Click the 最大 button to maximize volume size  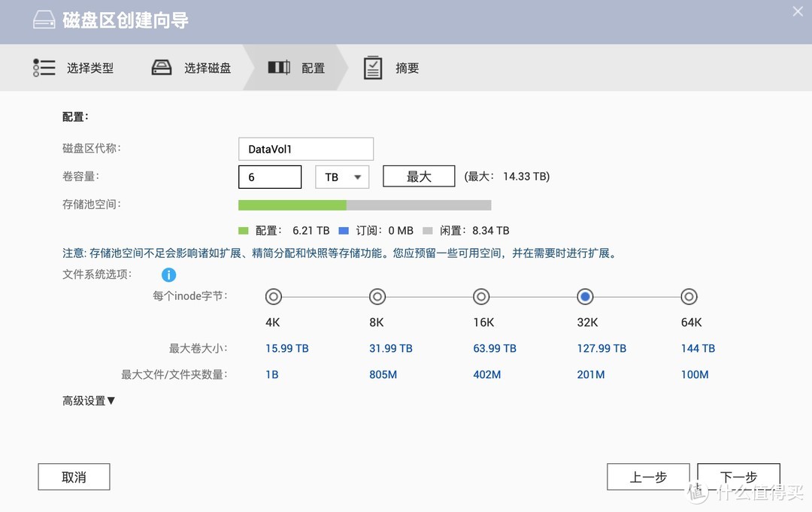pyautogui.click(x=419, y=176)
